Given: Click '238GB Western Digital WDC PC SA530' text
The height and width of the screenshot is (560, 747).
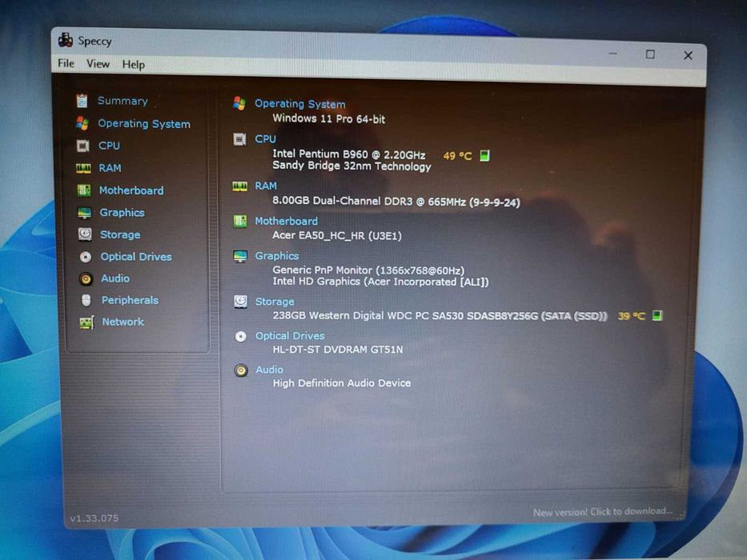Looking at the screenshot, I should tap(440, 315).
